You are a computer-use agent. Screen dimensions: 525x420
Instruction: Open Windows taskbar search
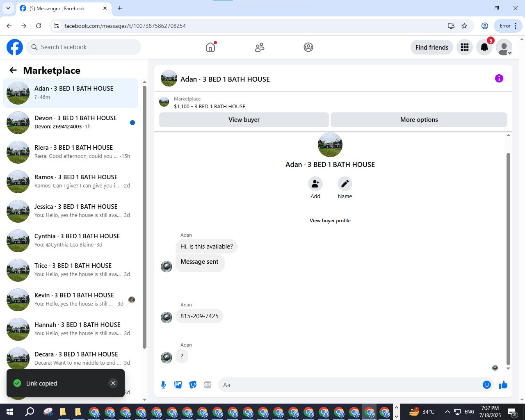click(30, 412)
